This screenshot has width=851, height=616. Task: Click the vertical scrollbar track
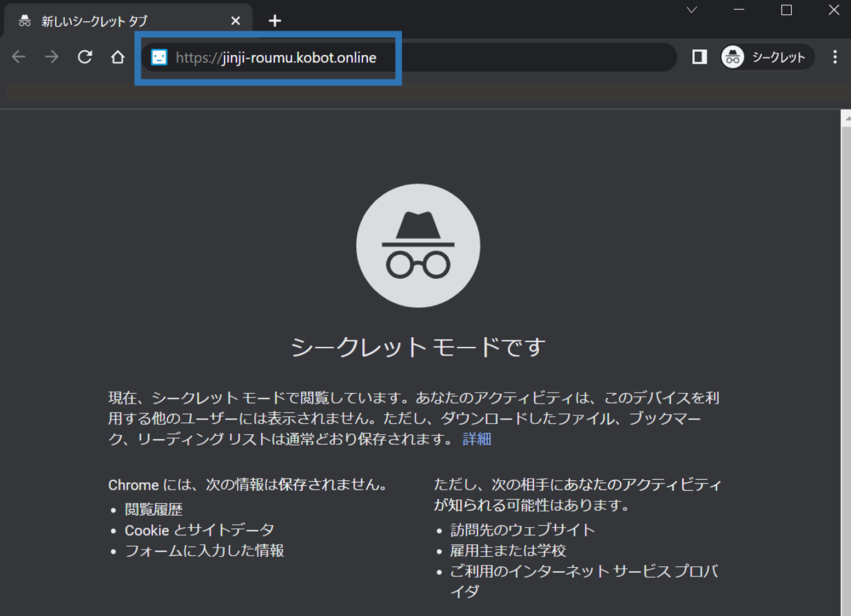pos(846,371)
